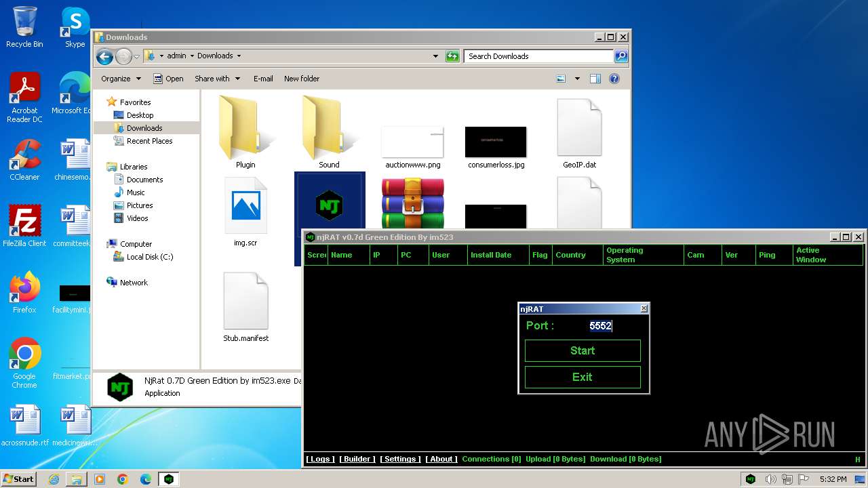Click the njRAT taskbar button
The image size is (868, 488).
168,479
